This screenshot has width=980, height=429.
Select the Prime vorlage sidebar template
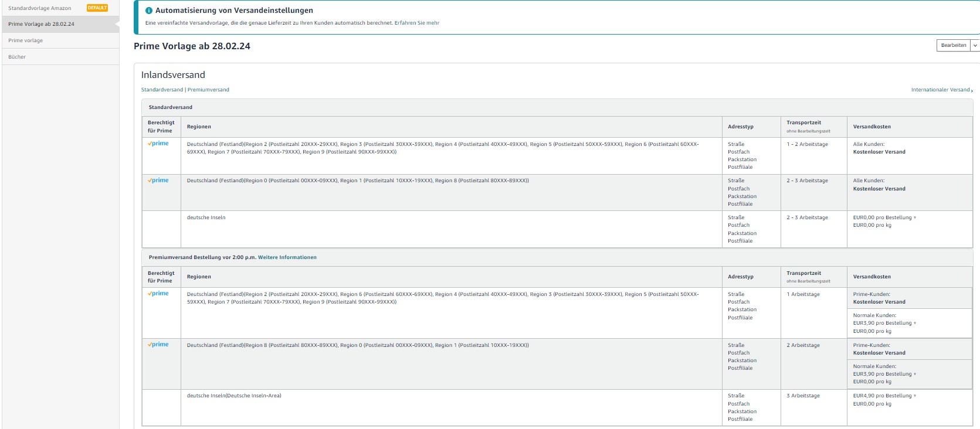(x=60, y=40)
